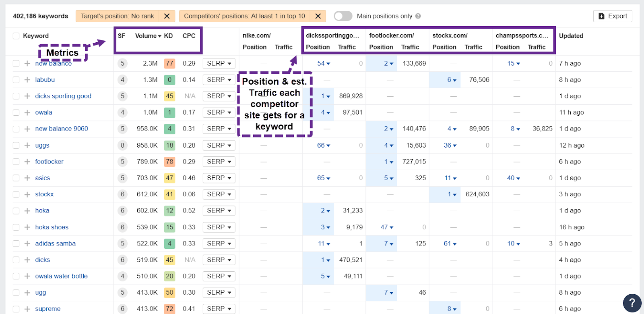Add adidas samba with plus icon
Viewport: 644px width, 314px height.
tap(27, 243)
